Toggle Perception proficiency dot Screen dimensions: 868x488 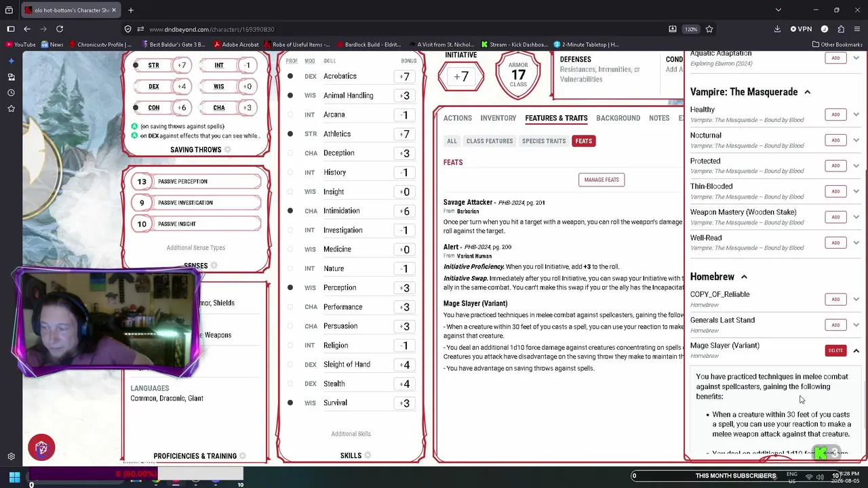pyautogui.click(x=290, y=287)
